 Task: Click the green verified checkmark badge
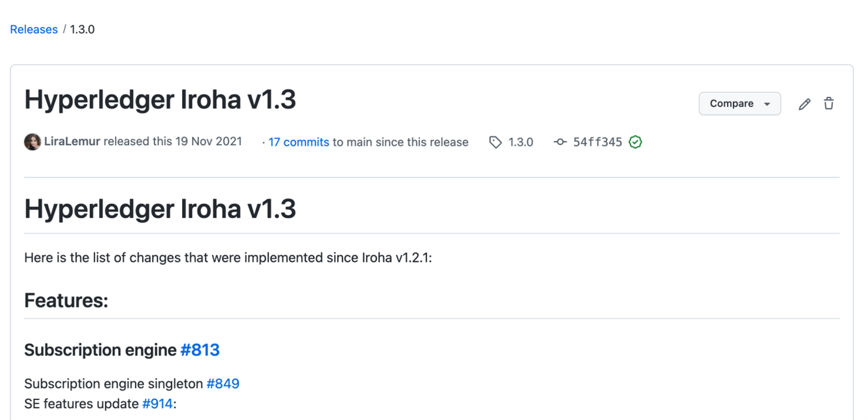pyautogui.click(x=635, y=142)
